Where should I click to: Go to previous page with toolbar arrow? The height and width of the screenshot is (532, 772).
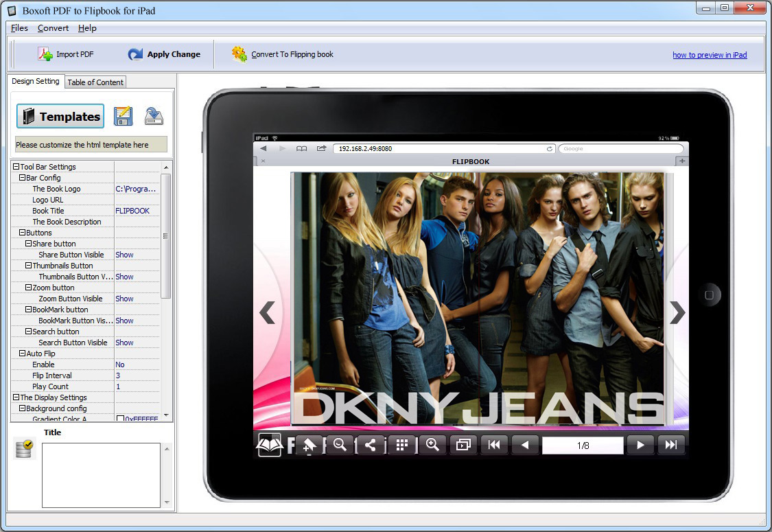click(525, 446)
